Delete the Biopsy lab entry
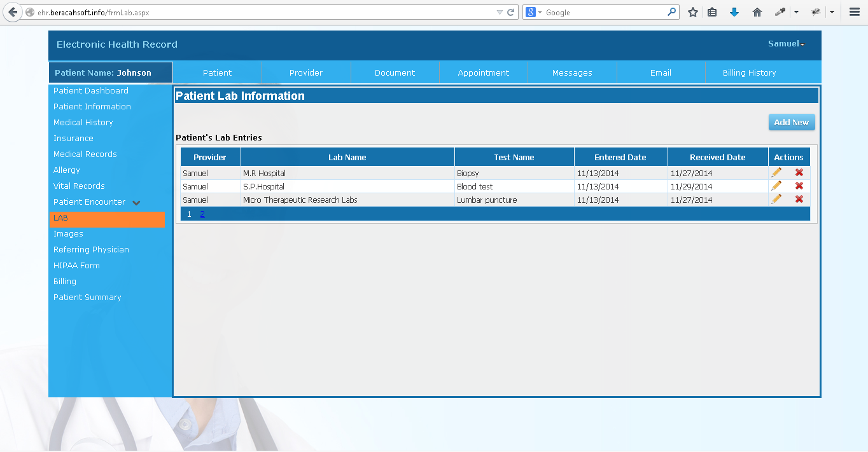Screen dimensions: 868x452 coord(799,172)
